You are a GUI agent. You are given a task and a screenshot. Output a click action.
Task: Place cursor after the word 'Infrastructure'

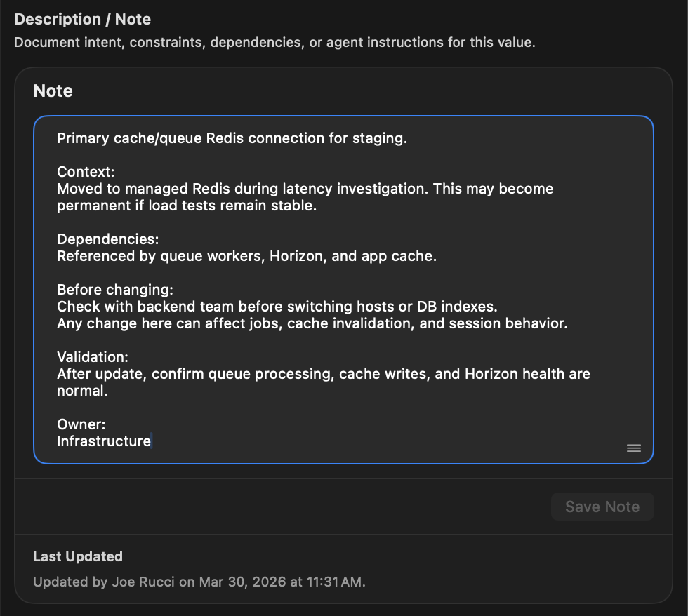(x=151, y=441)
